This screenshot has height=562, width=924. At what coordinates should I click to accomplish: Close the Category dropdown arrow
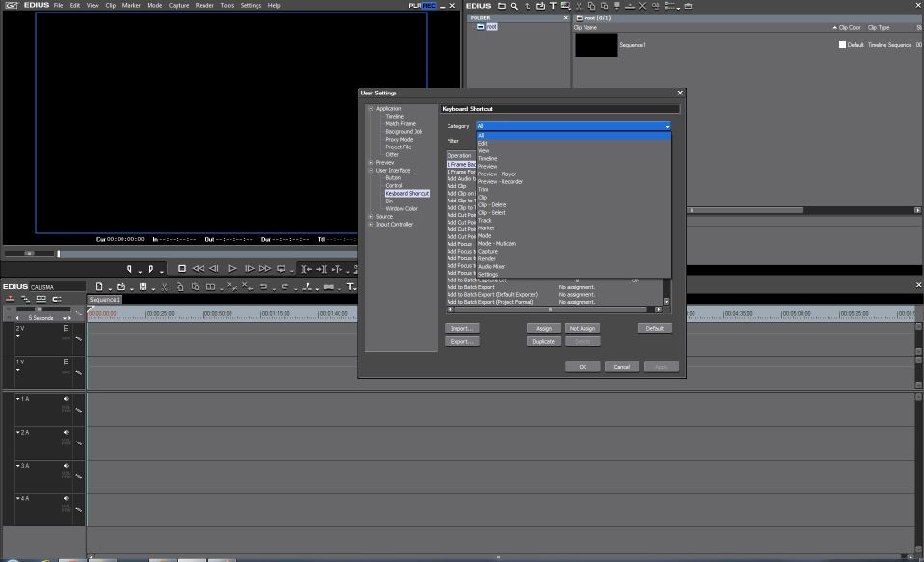coord(667,126)
